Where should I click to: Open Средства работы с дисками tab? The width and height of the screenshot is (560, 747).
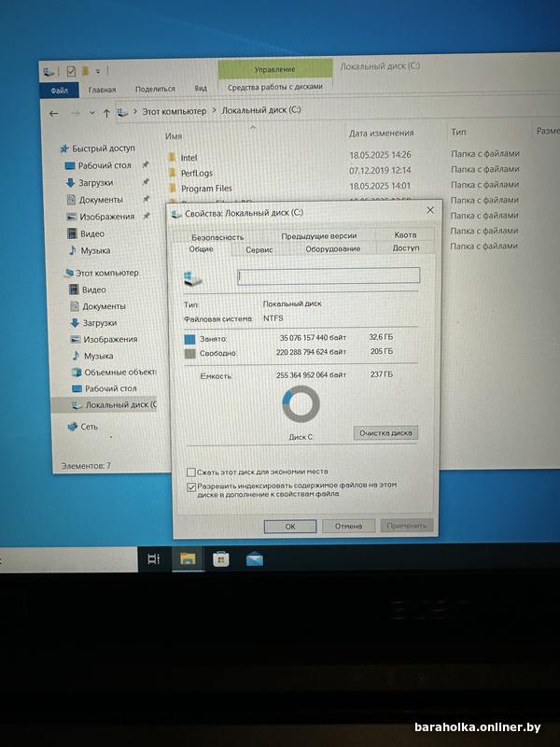click(x=274, y=87)
